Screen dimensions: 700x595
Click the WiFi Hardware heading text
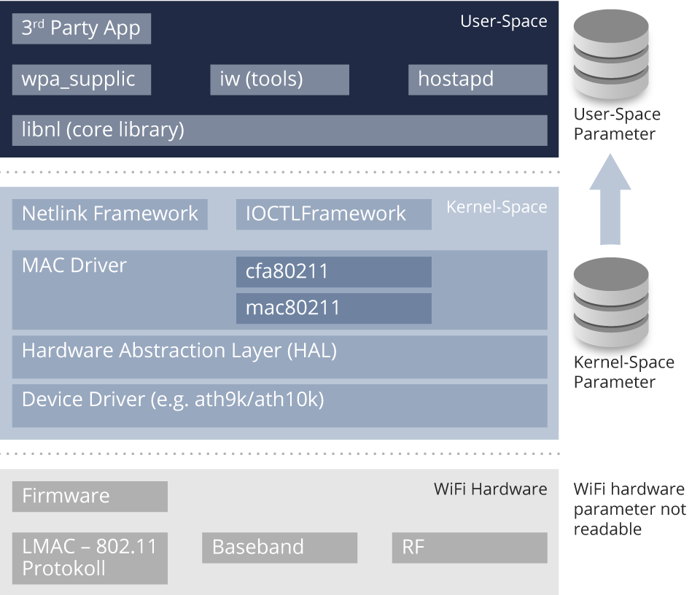point(490,489)
